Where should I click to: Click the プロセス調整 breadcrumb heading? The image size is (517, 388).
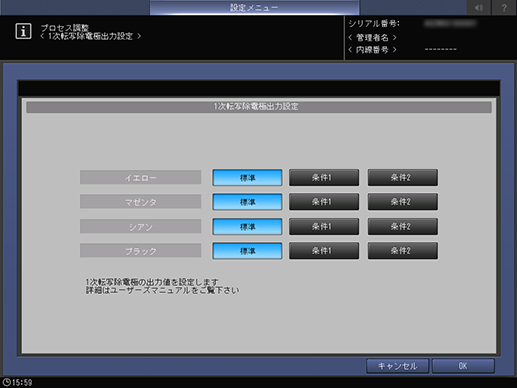tap(65, 28)
